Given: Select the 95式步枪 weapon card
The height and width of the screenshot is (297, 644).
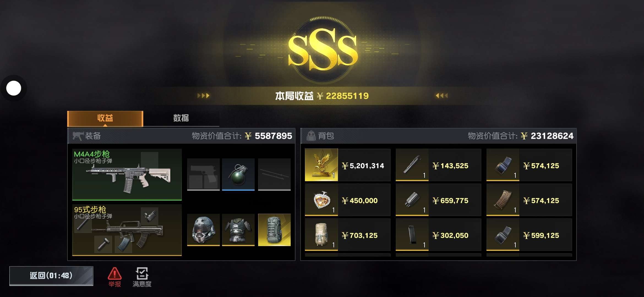Looking at the screenshot, I should pos(127,230).
